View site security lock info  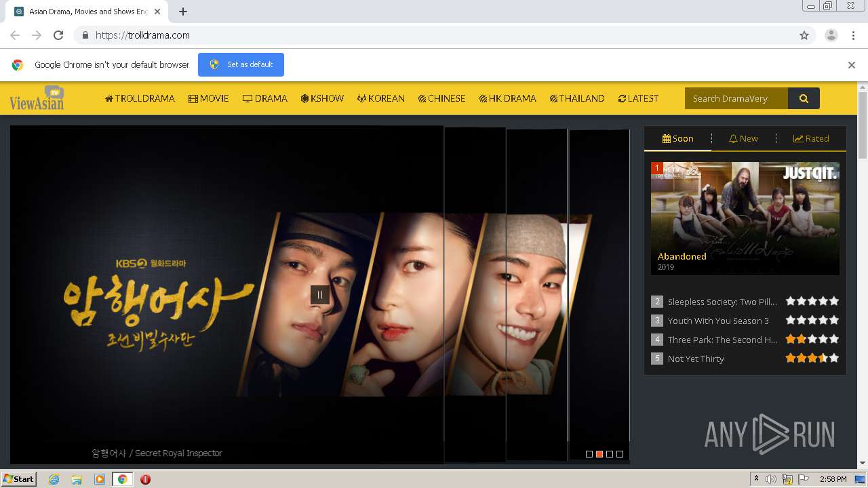point(85,35)
